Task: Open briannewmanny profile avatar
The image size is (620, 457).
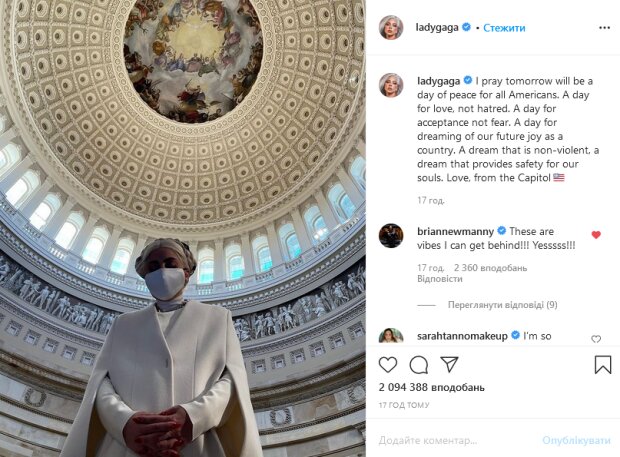Action: [x=391, y=236]
